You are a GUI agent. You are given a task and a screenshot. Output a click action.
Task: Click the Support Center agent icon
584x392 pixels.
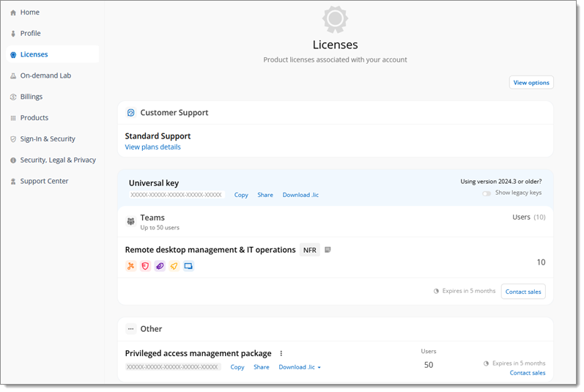click(x=13, y=182)
